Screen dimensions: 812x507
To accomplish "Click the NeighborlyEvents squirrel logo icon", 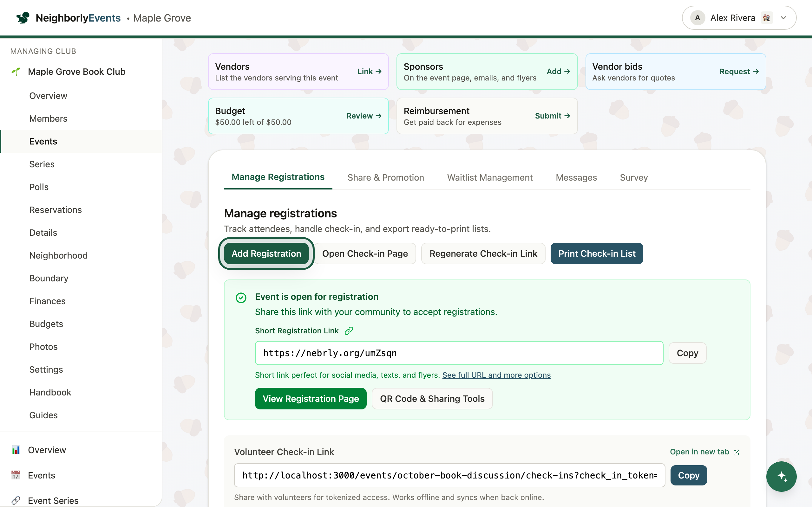I will 23,18.
